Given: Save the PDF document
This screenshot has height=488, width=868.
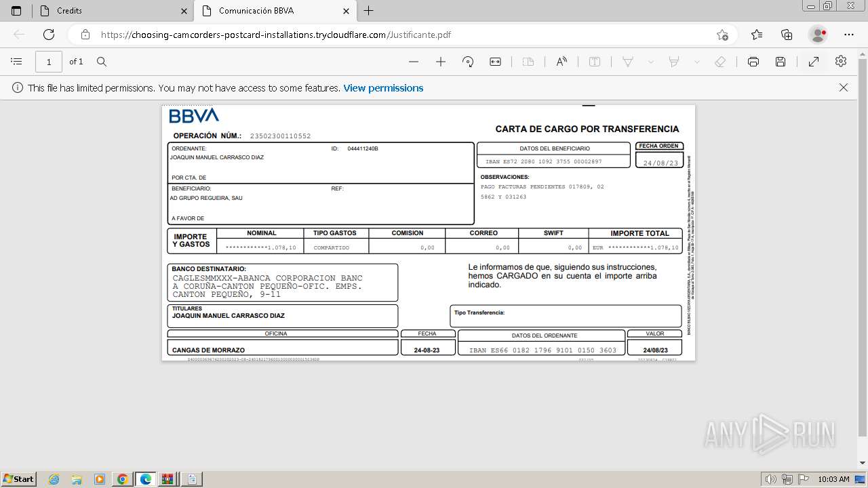Looking at the screenshot, I should click(x=781, y=62).
